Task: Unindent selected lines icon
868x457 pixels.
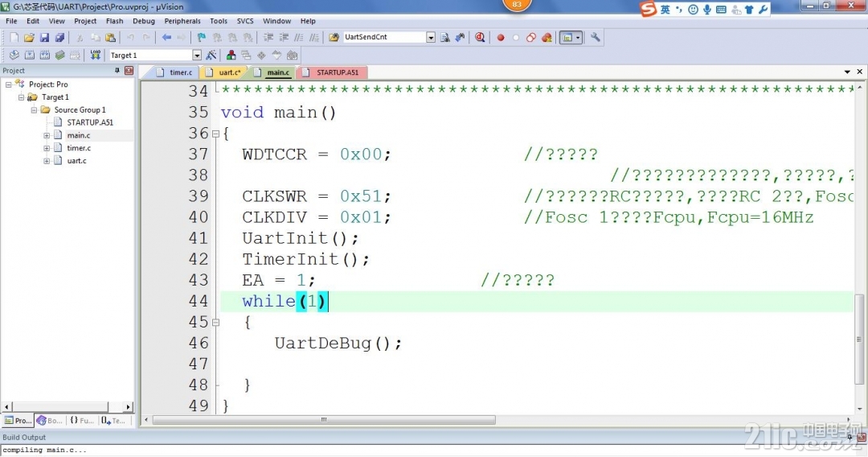Action: click(x=284, y=38)
